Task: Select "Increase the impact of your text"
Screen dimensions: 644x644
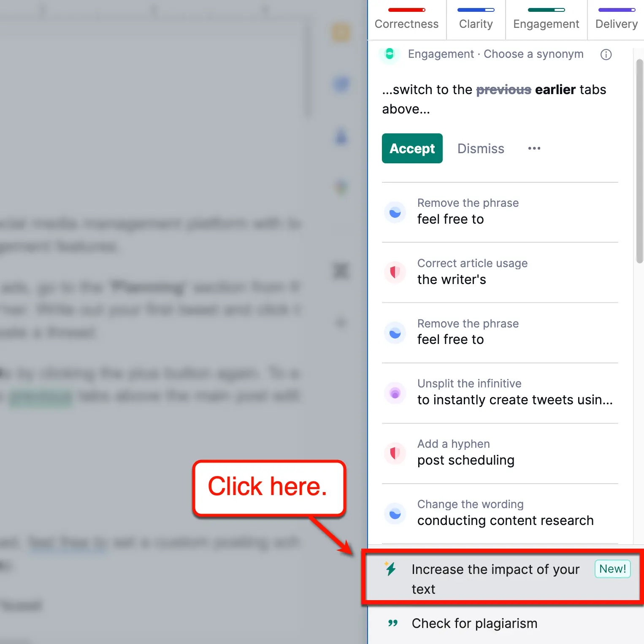Action: pos(496,579)
